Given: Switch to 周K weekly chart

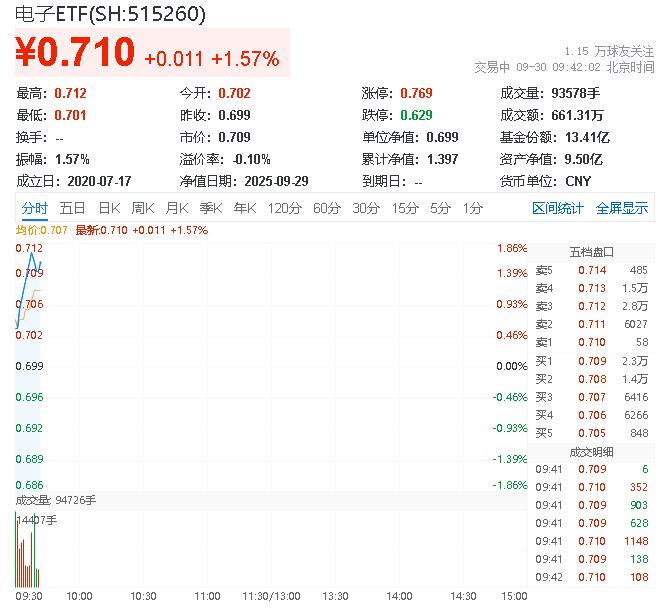Looking at the screenshot, I should (143, 208).
